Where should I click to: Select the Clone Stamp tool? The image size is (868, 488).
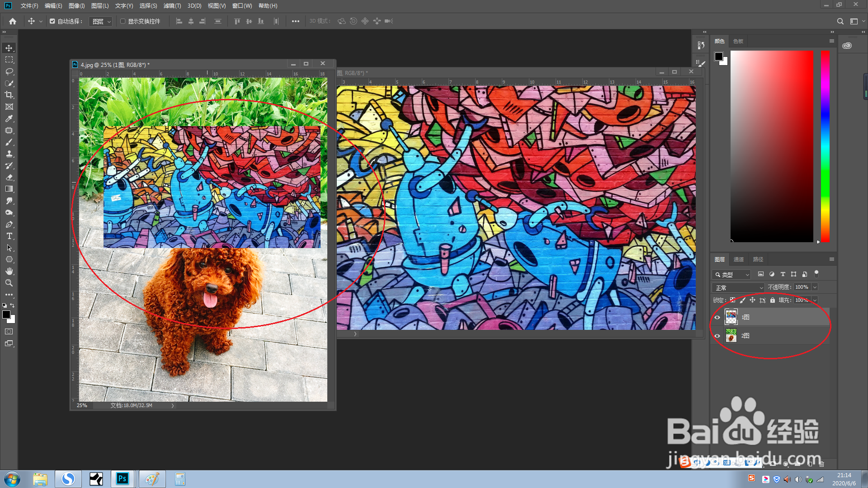[9, 154]
